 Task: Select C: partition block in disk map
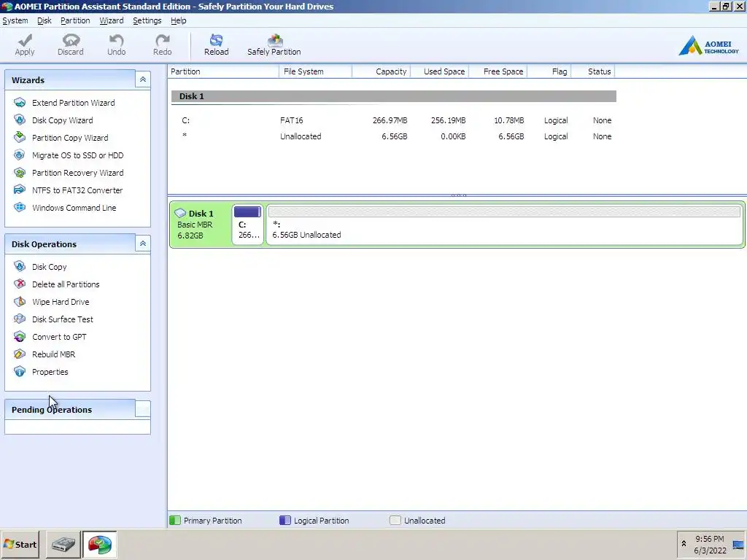248,225
